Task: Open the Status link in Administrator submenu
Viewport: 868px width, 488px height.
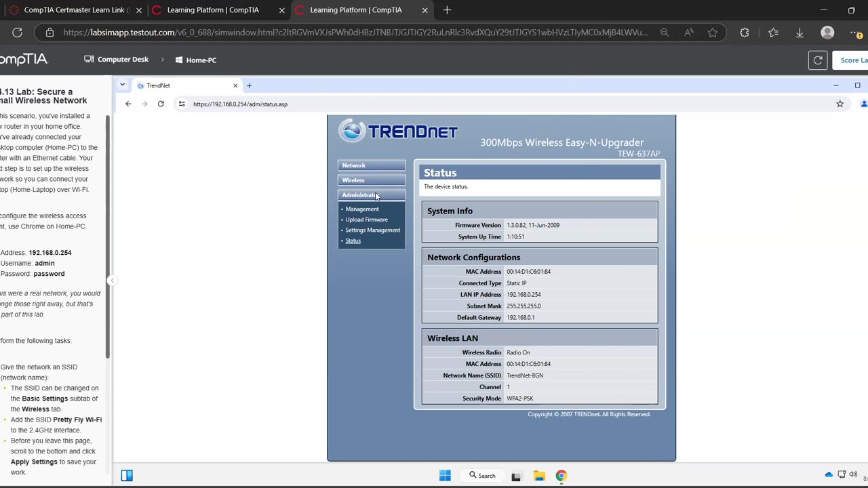Action: pyautogui.click(x=353, y=241)
